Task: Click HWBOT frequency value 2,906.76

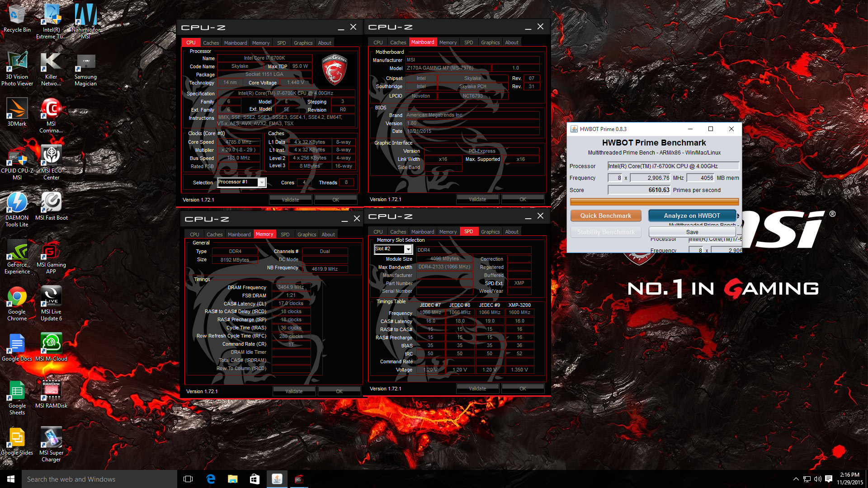Action: (x=650, y=178)
